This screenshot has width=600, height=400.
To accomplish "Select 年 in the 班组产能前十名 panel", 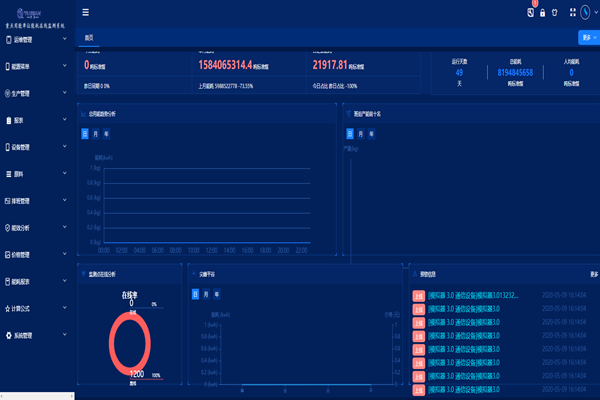I will 374,132.
